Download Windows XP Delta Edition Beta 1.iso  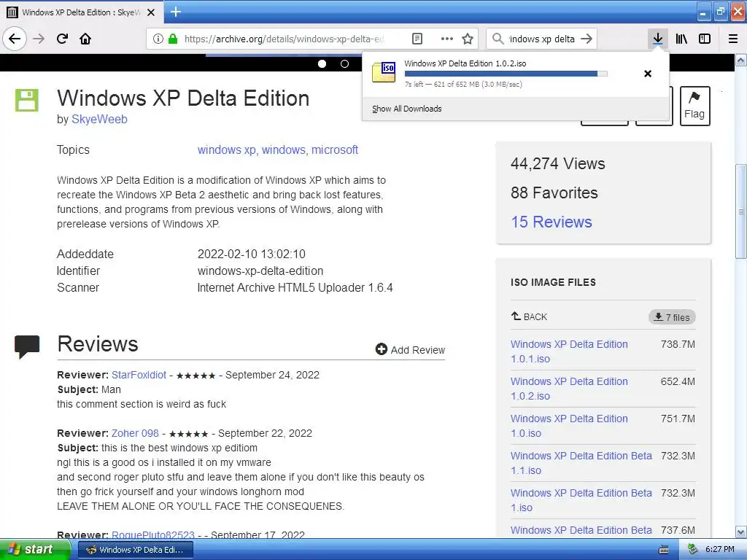point(581,500)
